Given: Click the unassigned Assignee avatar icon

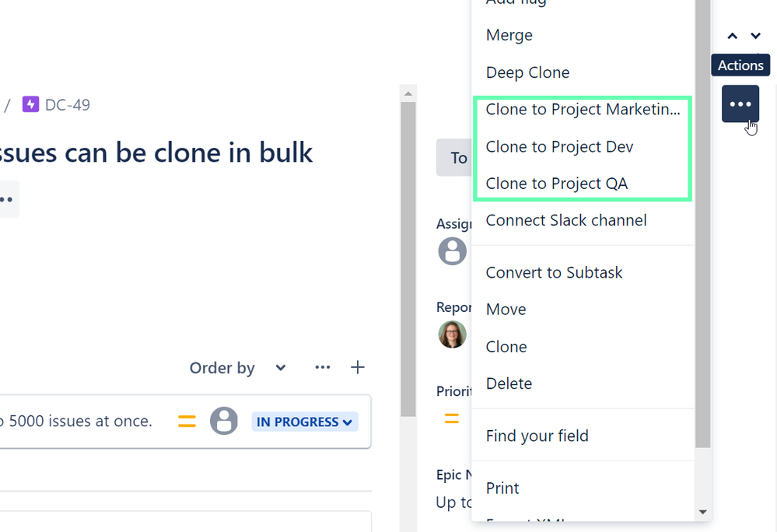Looking at the screenshot, I should [453, 250].
